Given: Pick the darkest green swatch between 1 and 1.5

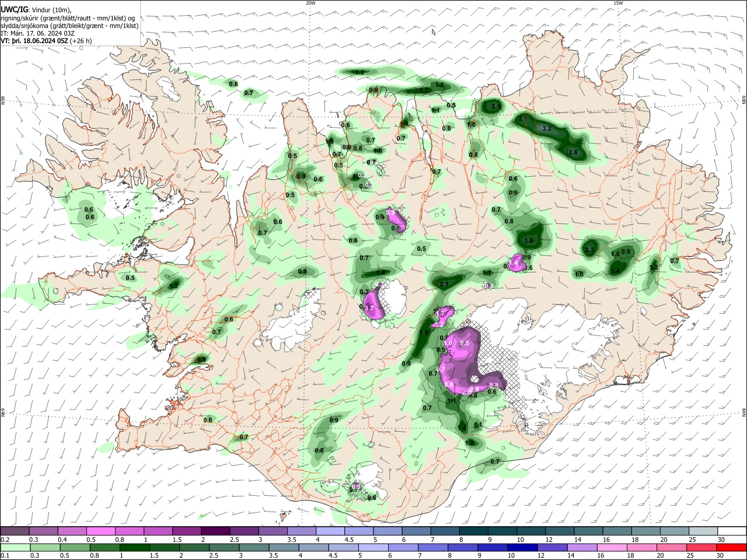Looking at the screenshot, I should (134, 547).
